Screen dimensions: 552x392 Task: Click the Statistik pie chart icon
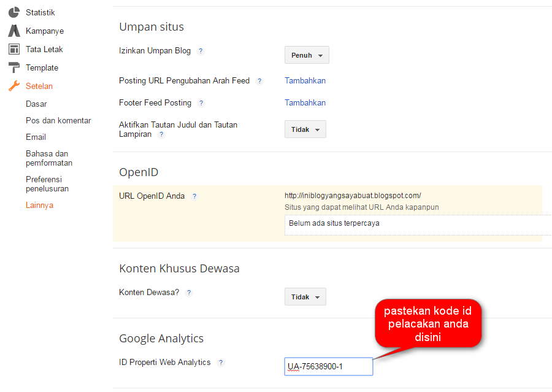[14, 12]
